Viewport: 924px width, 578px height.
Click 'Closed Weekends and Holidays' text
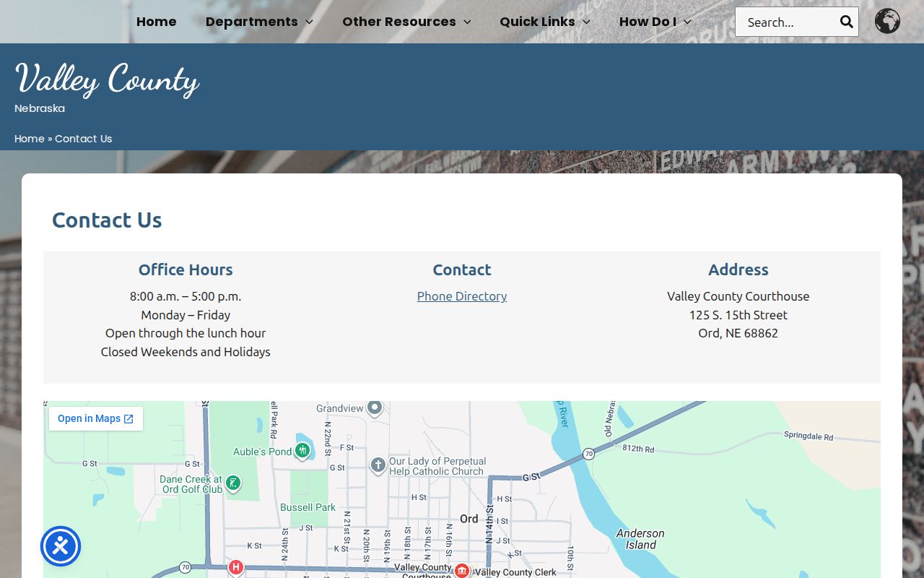pyautogui.click(x=186, y=352)
